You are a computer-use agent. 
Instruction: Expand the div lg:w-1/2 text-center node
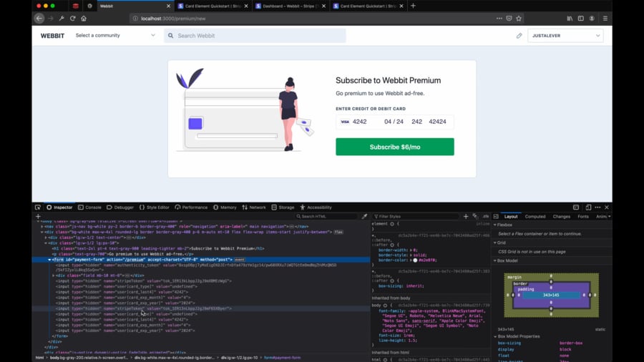(46, 238)
